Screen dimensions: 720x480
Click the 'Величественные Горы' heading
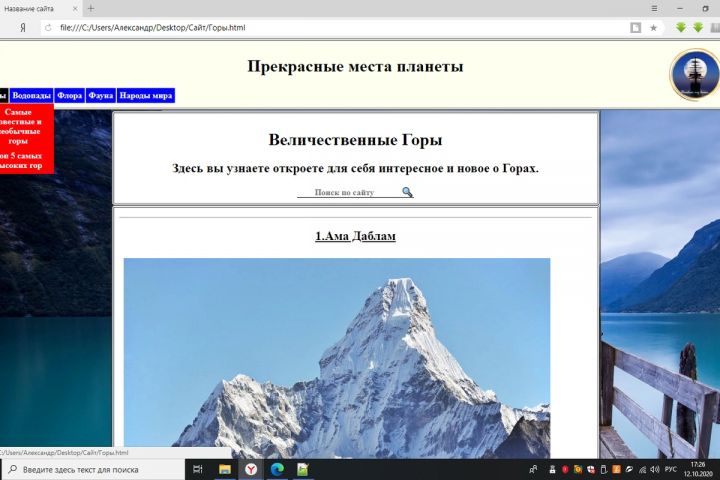click(x=355, y=140)
